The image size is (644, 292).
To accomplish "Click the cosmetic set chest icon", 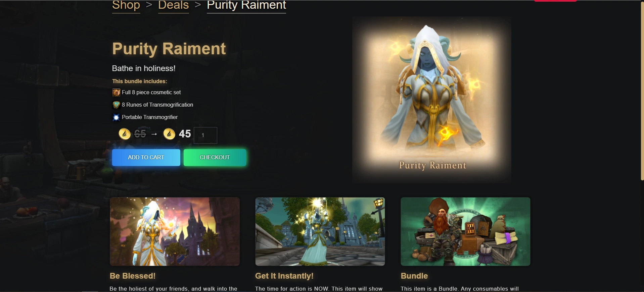I will (x=116, y=93).
